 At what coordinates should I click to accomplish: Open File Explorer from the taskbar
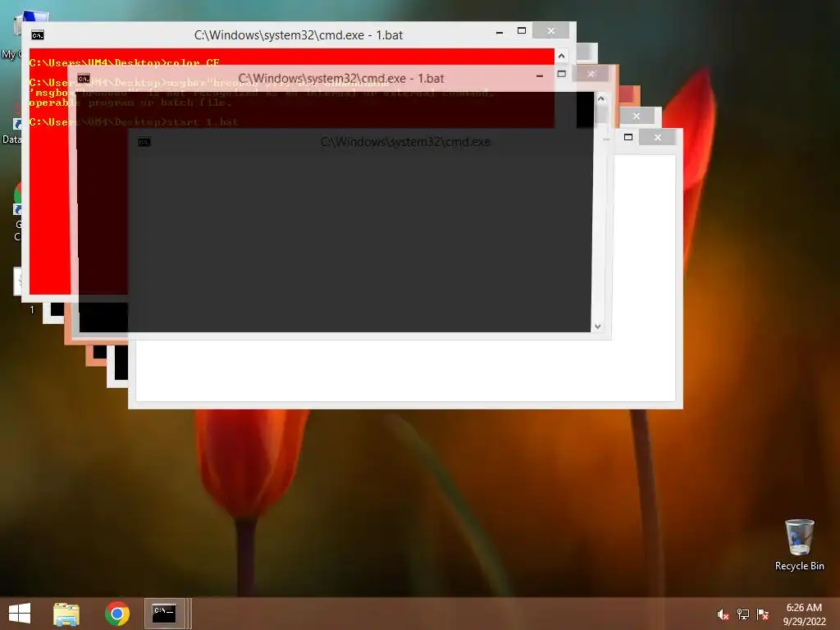(x=66, y=614)
